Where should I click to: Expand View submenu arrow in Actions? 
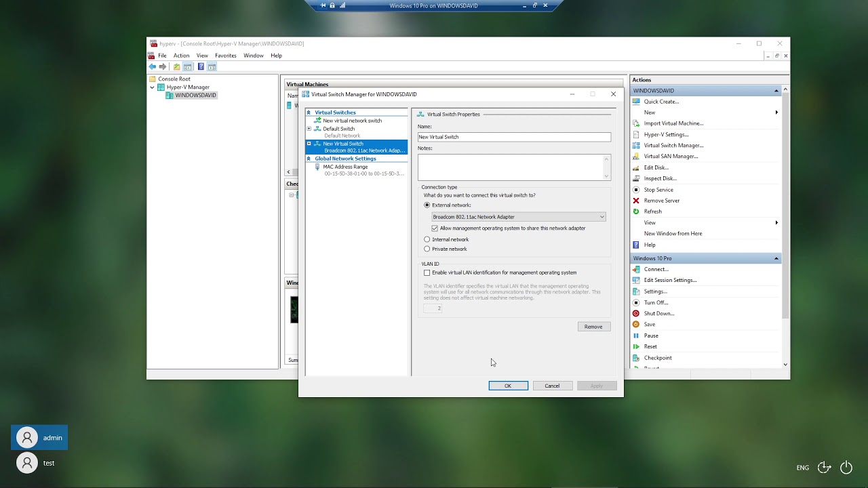(x=776, y=222)
